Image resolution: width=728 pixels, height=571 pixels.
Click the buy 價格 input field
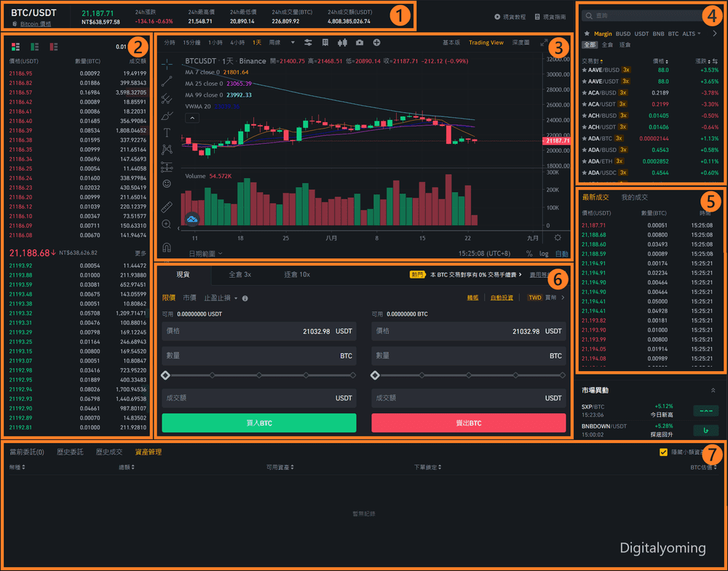point(259,331)
